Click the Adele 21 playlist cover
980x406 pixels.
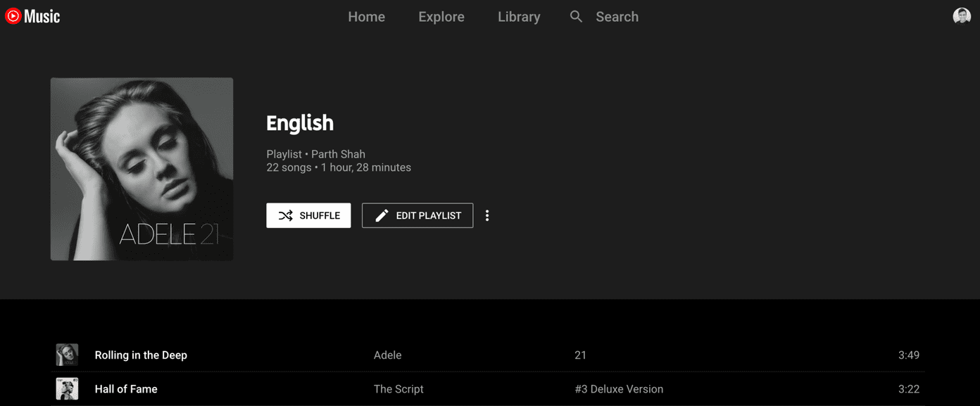(142, 169)
